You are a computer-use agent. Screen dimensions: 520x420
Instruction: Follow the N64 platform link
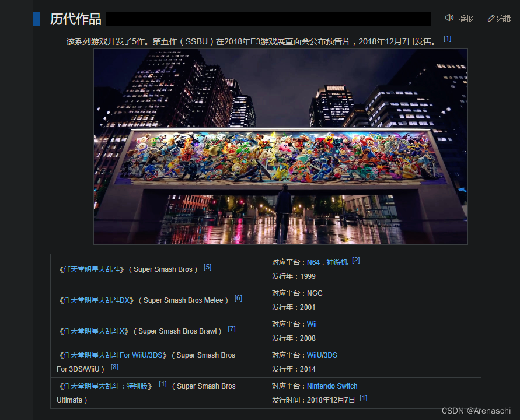(x=313, y=262)
